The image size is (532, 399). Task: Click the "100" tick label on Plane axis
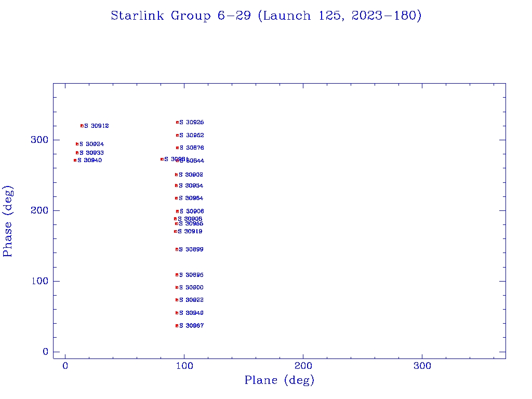(x=184, y=366)
